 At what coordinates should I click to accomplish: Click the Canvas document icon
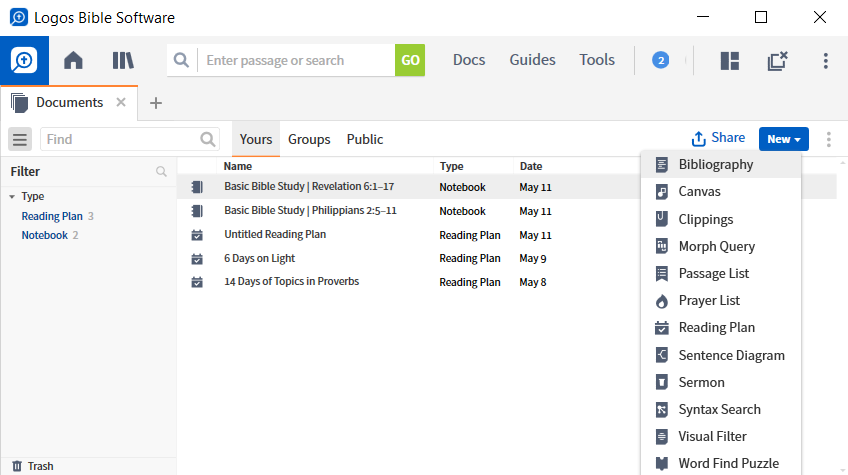click(661, 192)
